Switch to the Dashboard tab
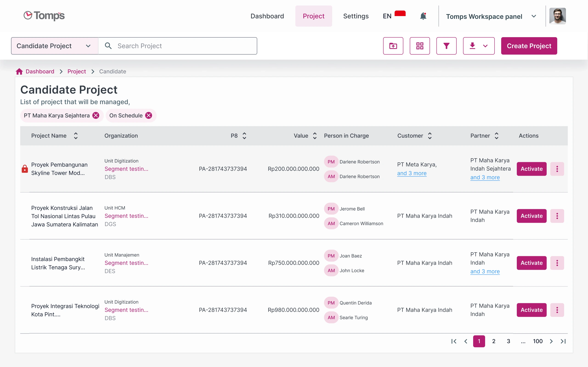The height and width of the screenshot is (367, 588). tap(267, 16)
